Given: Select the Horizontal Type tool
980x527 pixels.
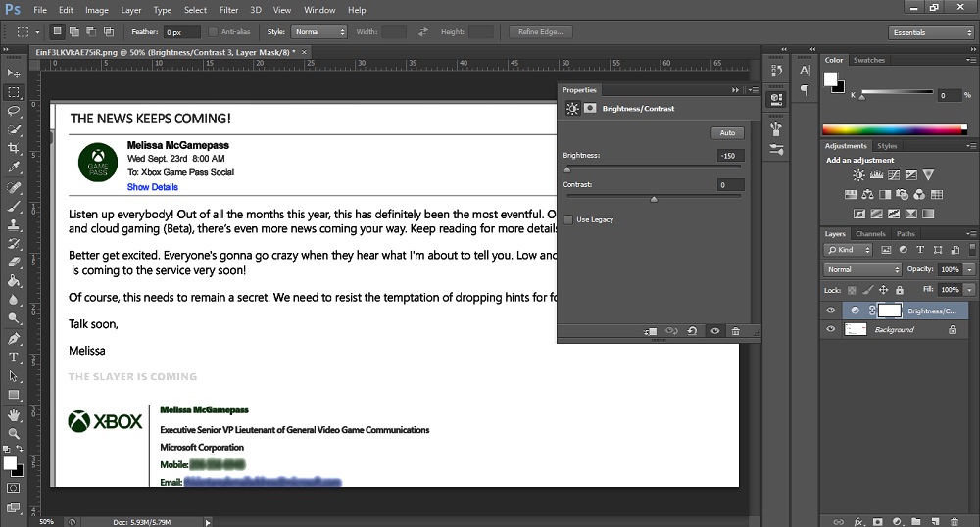Looking at the screenshot, I should (x=14, y=358).
